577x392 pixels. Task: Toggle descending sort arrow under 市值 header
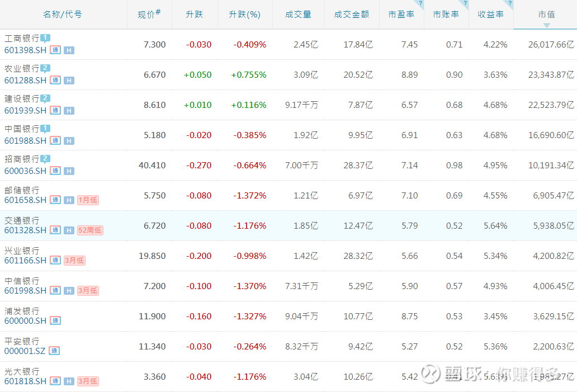point(546,25)
